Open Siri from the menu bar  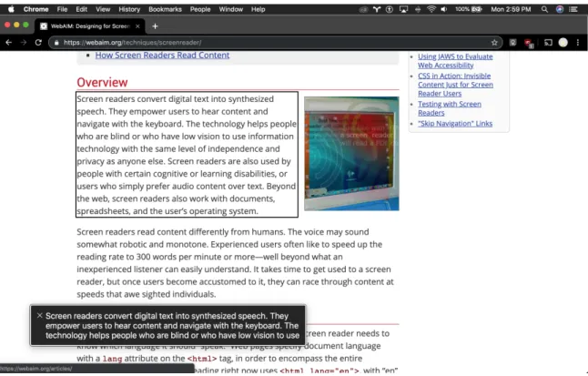click(x=560, y=9)
